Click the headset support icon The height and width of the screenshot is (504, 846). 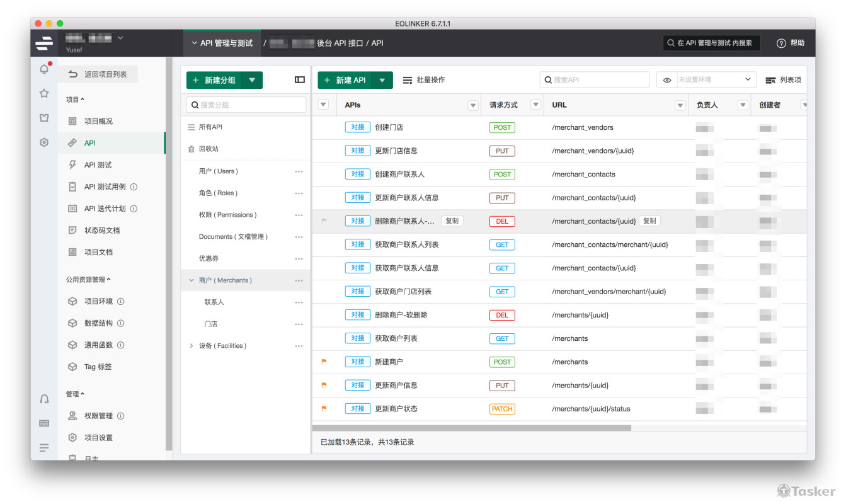44,399
